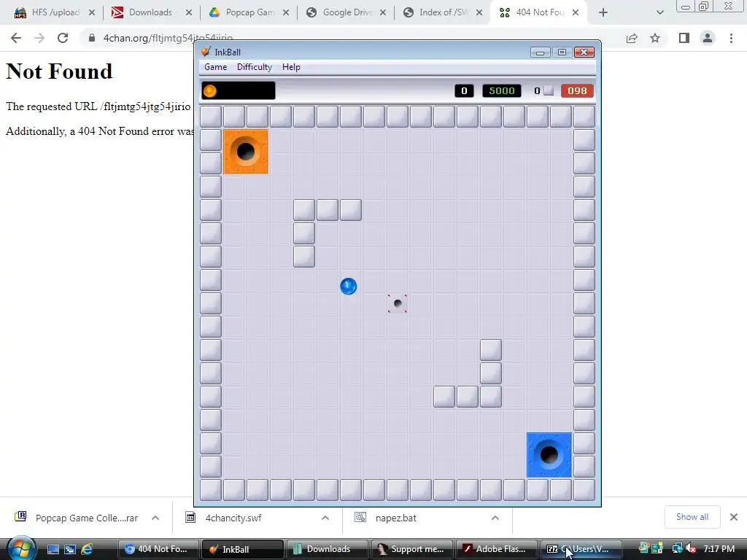The image size is (747, 560).
Task: Share this page from Chrome toolbar
Action: (632, 38)
